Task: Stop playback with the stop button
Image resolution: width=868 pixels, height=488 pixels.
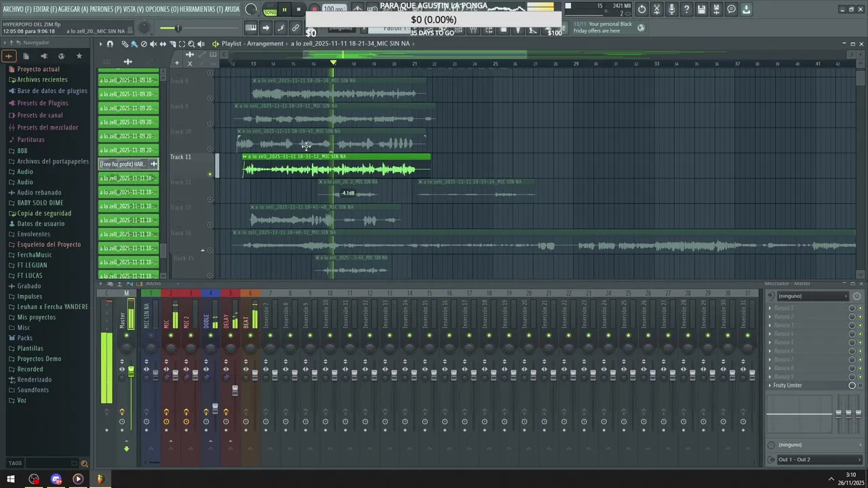Action: point(298,9)
